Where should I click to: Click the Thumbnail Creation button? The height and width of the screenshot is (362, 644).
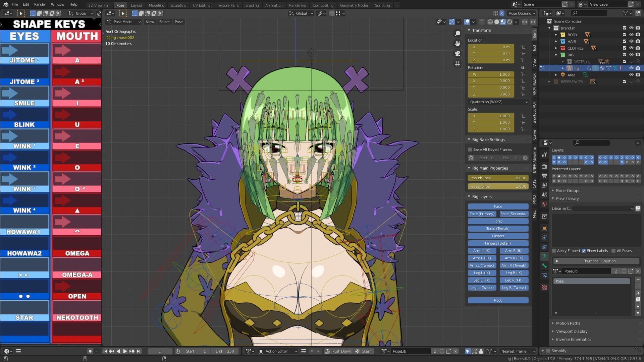tap(596, 261)
